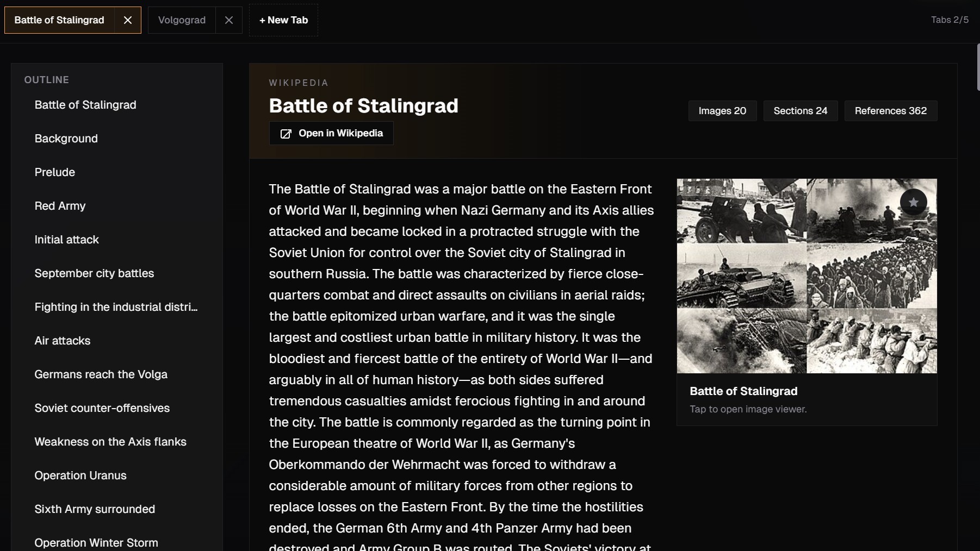Viewport: 980px width, 551px height.
Task: Go to Prelude section in outline
Action: pos(55,172)
